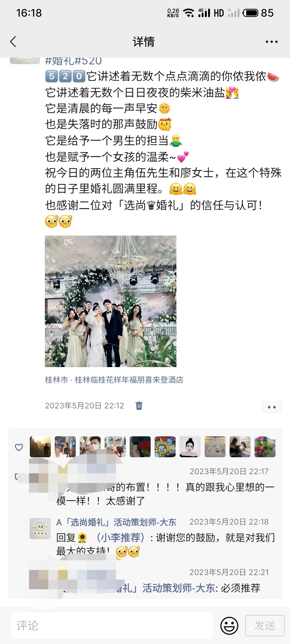Open commenter name A「选尚婚礼」活动策划师-大东

(x=116, y=522)
